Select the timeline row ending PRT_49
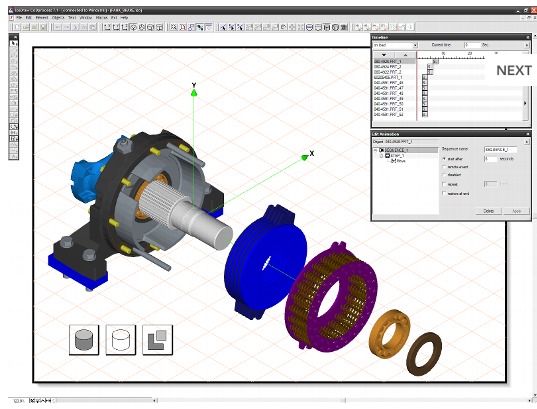The width and height of the screenshot is (537, 409). point(395,99)
